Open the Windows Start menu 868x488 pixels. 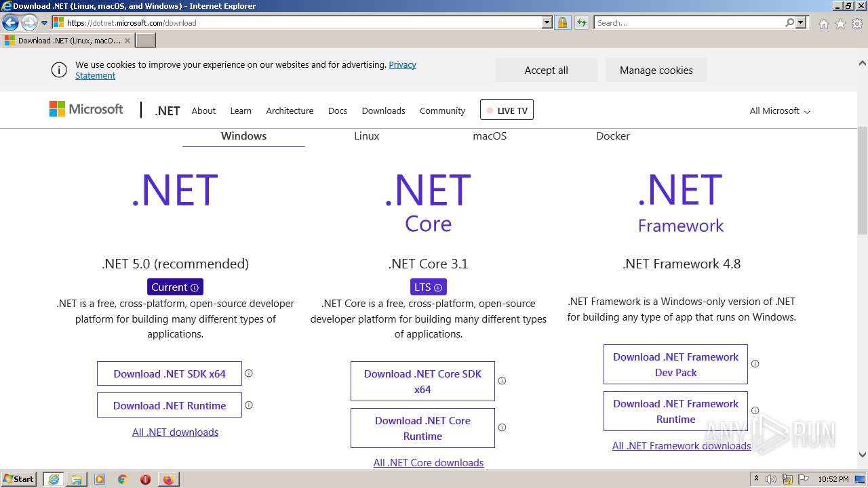coord(19,479)
